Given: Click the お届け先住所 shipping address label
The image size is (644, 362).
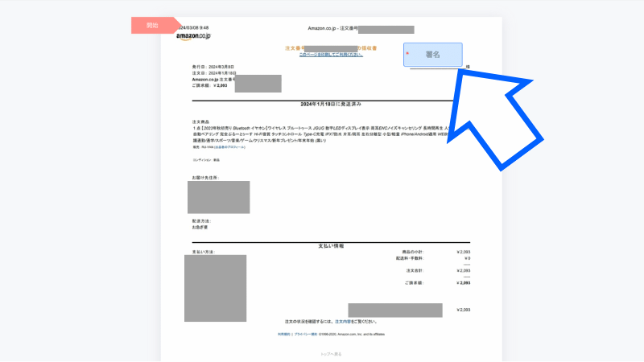Looking at the screenshot, I should click(205, 178).
